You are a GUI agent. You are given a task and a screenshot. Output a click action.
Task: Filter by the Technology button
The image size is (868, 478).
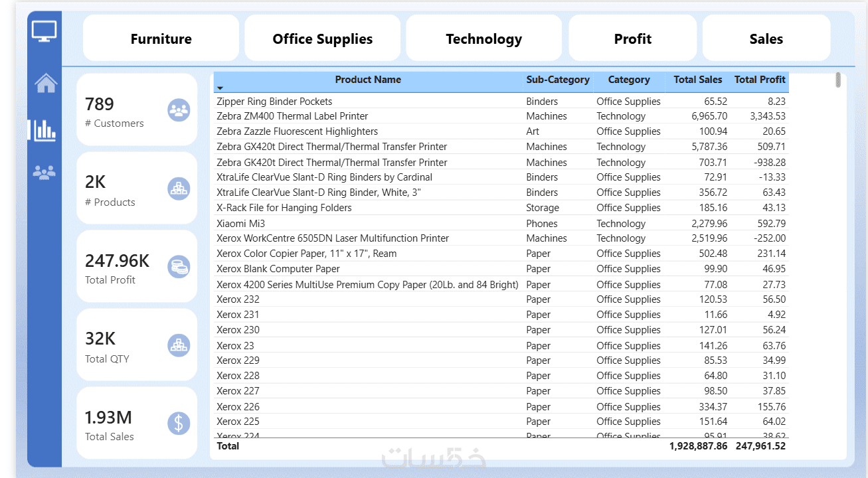pyautogui.click(x=484, y=39)
